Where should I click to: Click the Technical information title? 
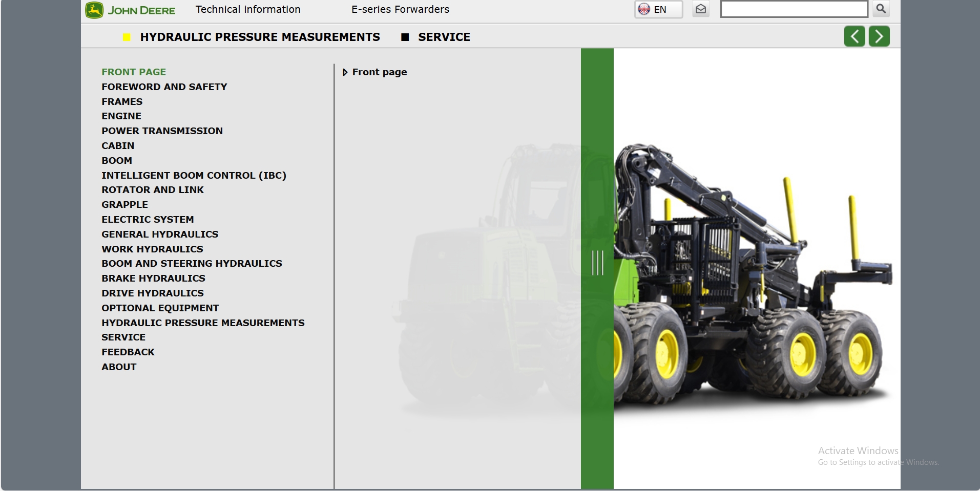[x=248, y=9]
